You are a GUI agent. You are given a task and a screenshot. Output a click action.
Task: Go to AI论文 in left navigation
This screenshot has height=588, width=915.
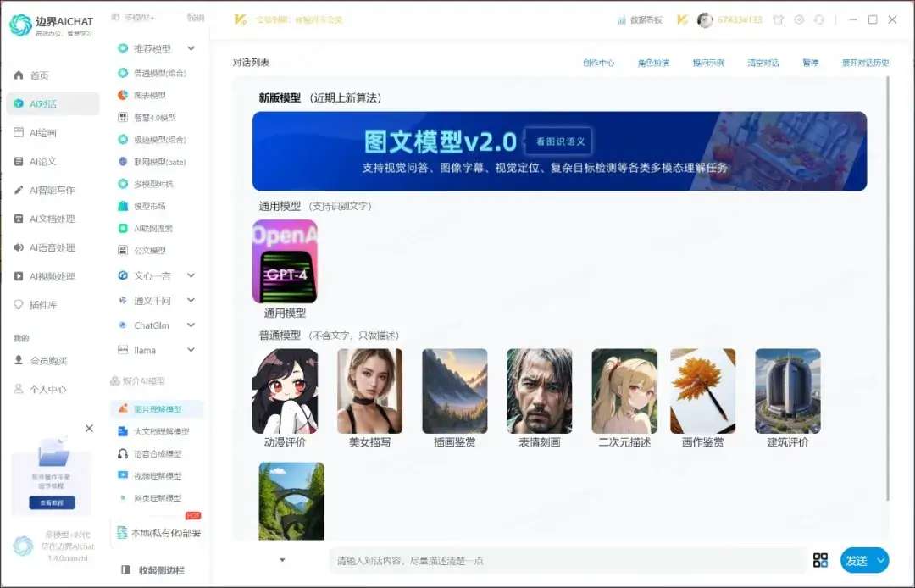42,162
